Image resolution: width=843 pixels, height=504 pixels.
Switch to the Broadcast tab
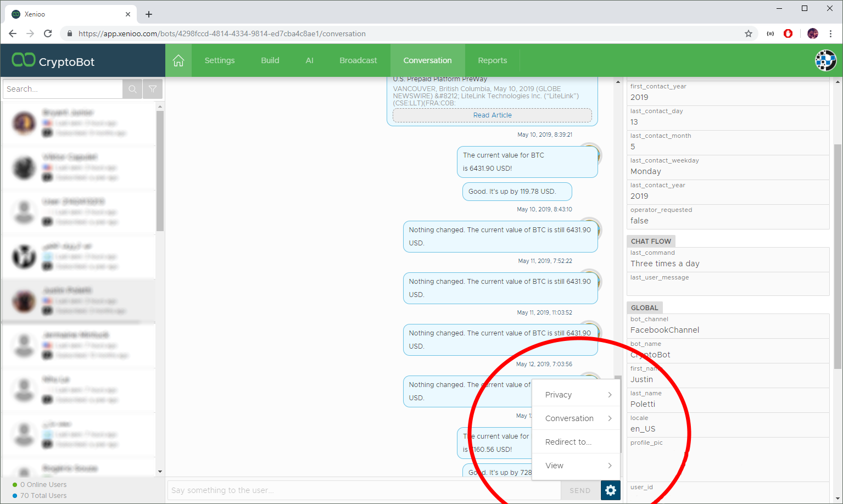click(x=358, y=60)
